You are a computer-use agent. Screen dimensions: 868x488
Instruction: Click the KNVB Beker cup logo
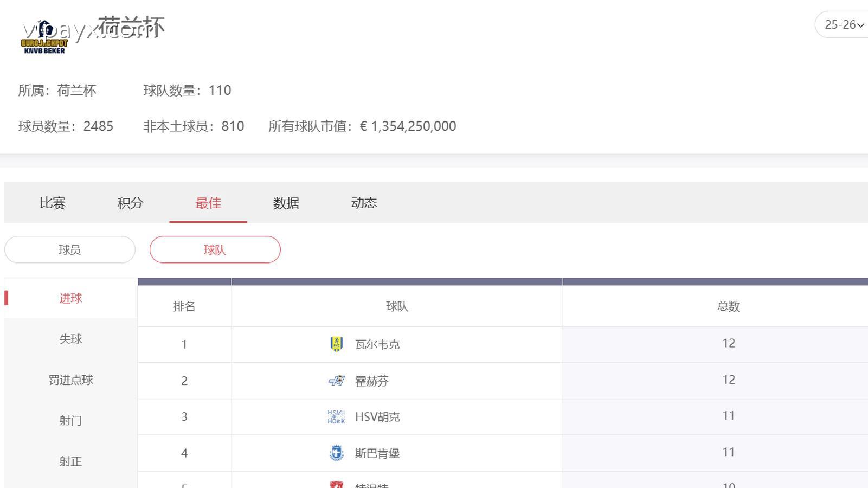(45, 34)
